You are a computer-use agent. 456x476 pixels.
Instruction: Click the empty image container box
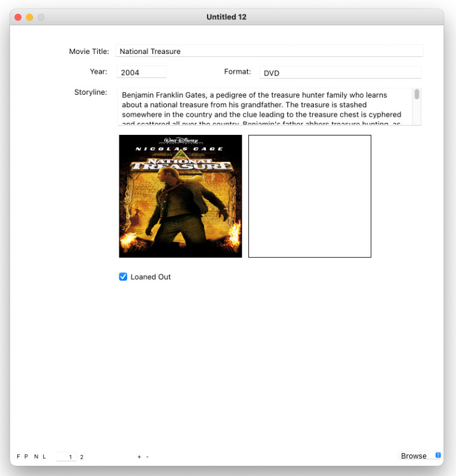(310, 197)
